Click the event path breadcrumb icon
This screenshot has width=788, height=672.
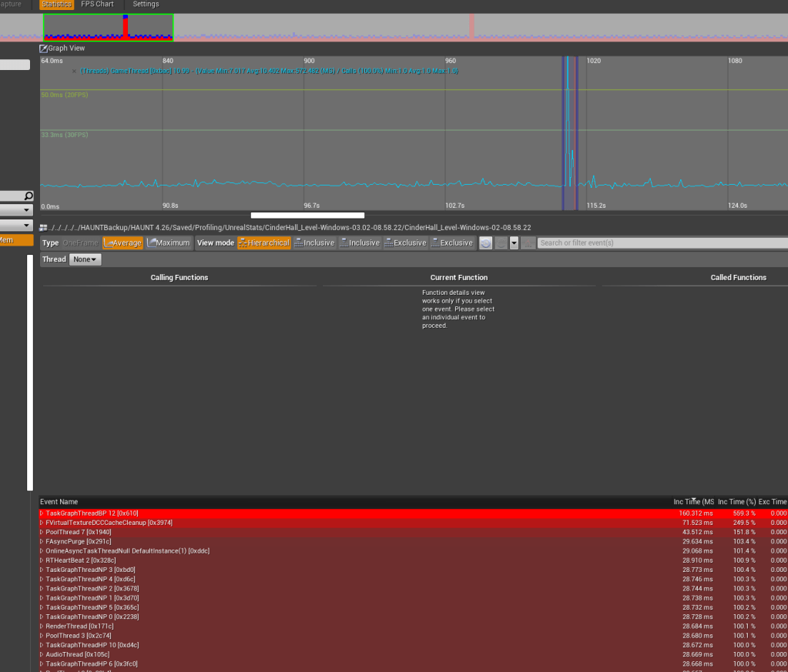point(43,228)
